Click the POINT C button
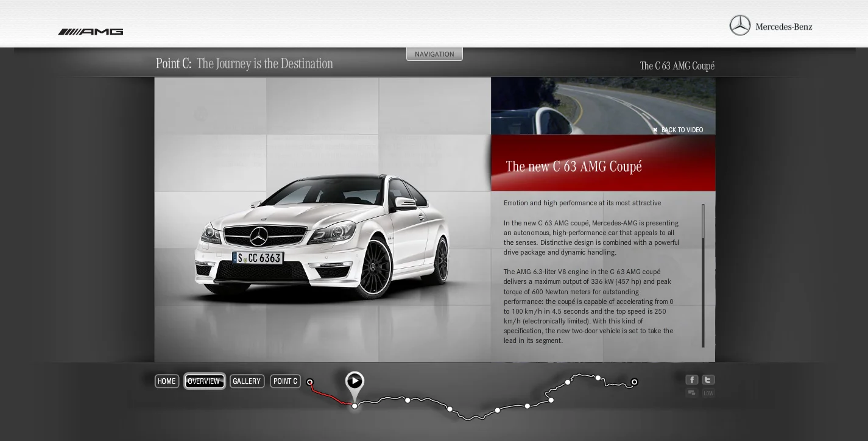The height and width of the screenshot is (441, 868). (286, 381)
